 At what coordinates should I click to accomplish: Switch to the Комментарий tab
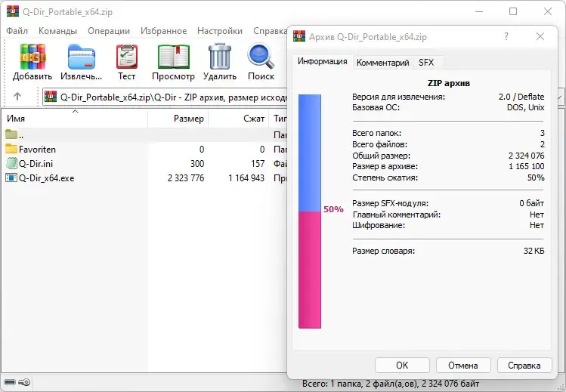pyautogui.click(x=382, y=63)
